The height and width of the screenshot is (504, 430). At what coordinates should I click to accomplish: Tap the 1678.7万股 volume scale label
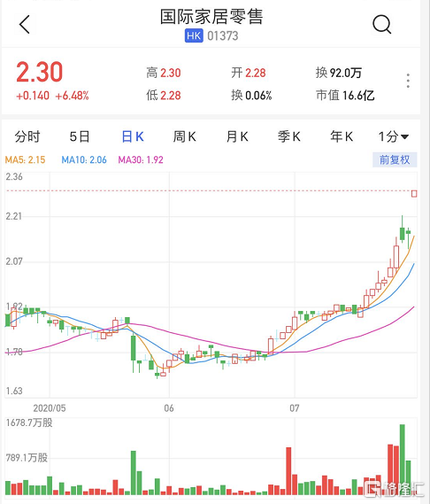click(x=29, y=423)
